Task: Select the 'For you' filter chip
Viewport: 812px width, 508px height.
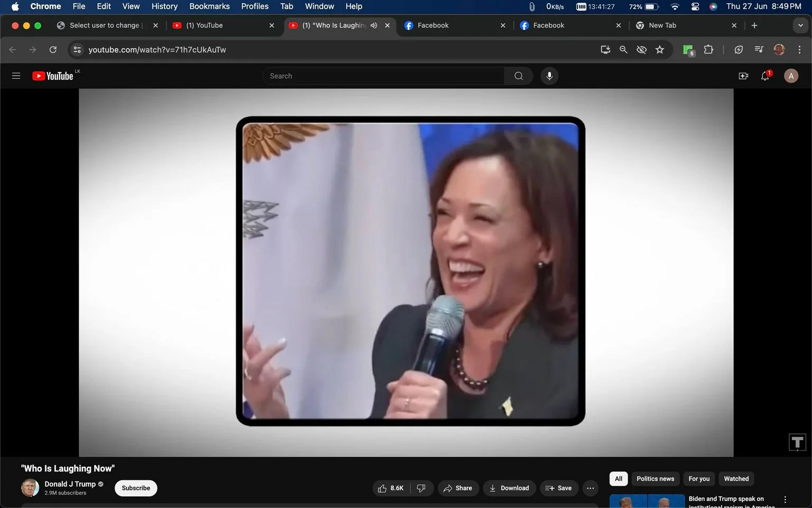Action: [699, 478]
